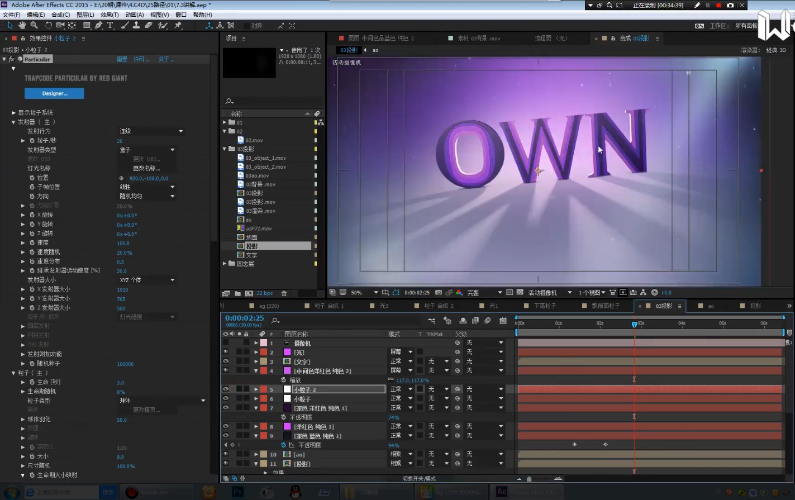Image resolution: width=795 pixels, height=500 pixels.
Task: Click the Designer... button
Action: 55,93
